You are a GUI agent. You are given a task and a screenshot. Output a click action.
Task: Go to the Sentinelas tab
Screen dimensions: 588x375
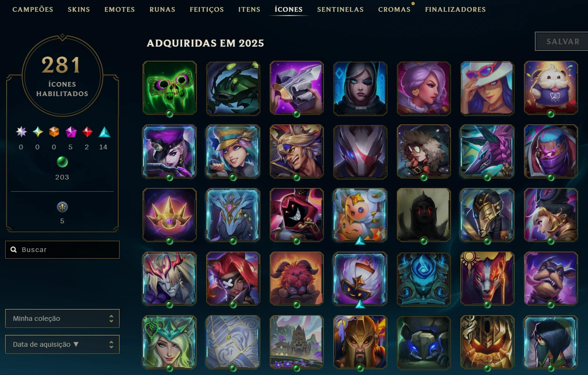coord(340,9)
